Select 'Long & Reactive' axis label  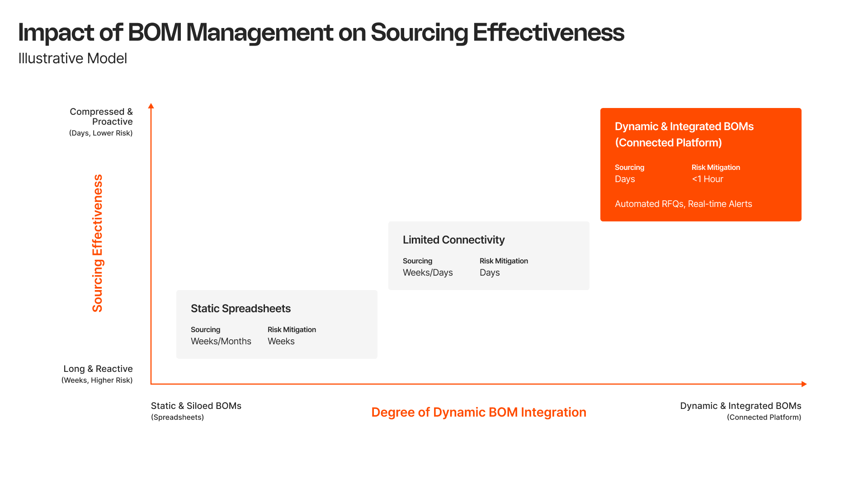click(98, 369)
